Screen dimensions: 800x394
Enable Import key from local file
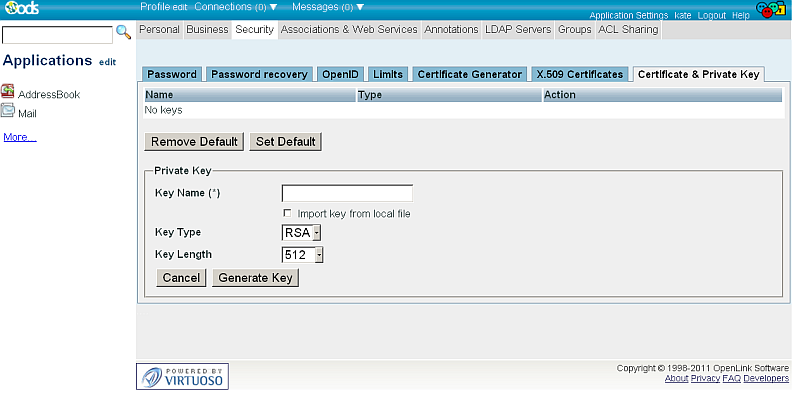(x=287, y=213)
